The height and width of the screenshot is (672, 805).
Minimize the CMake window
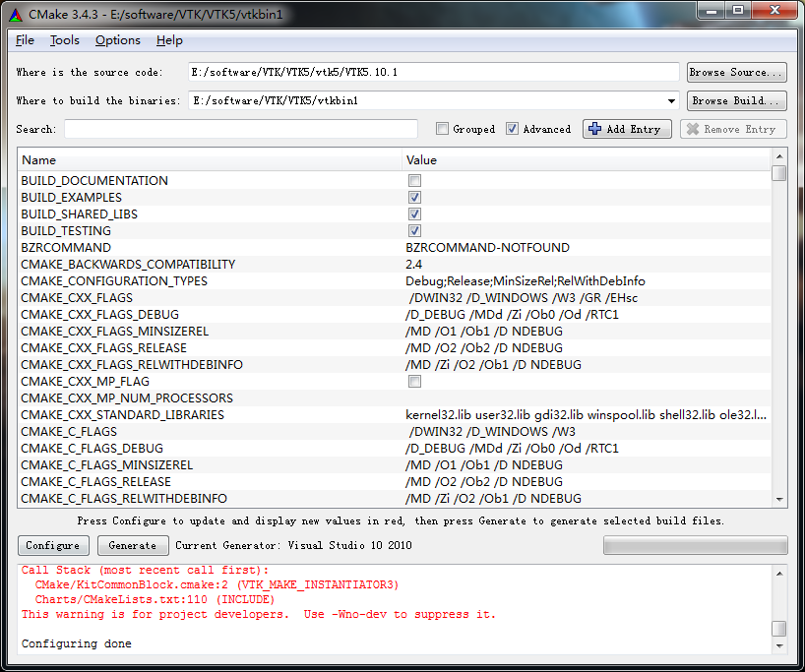pos(712,10)
